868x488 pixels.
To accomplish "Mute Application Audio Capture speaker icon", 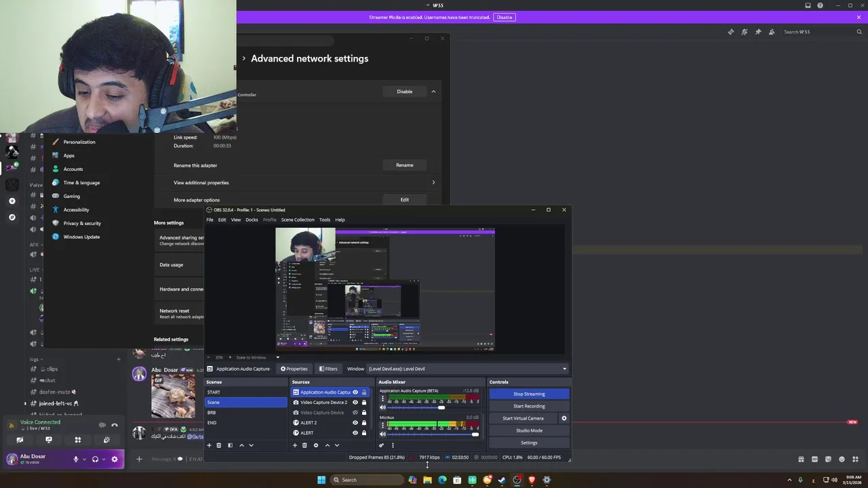I will [x=382, y=407].
